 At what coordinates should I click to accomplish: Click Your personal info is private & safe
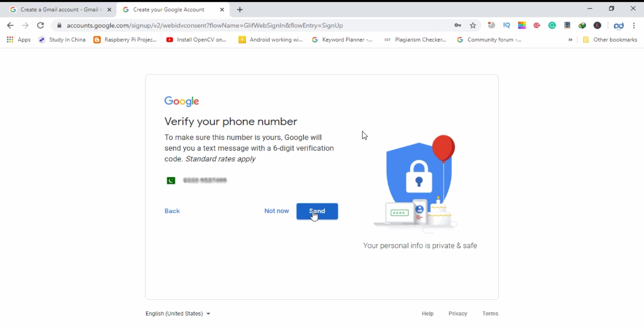pos(420,245)
